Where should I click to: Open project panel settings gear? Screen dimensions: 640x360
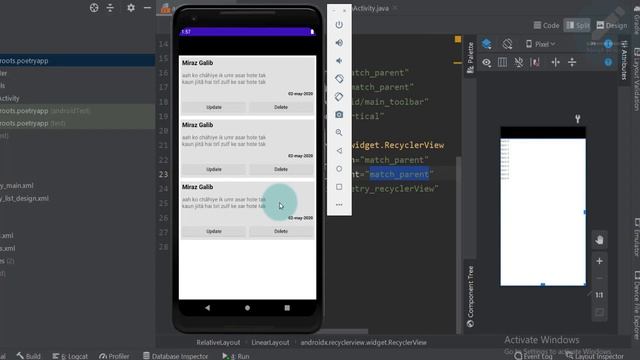tap(131, 8)
